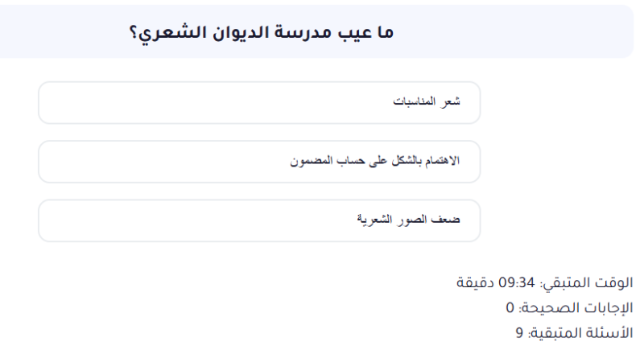Select the answer "شعر المناسبات"
This screenshot has height=358, width=644.
[x=425, y=103]
